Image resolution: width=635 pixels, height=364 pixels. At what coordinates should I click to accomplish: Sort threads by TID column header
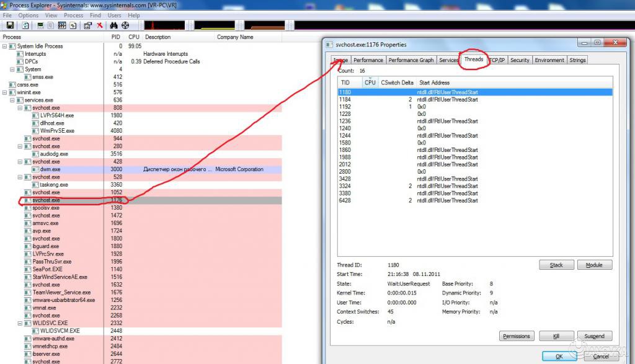pyautogui.click(x=350, y=82)
